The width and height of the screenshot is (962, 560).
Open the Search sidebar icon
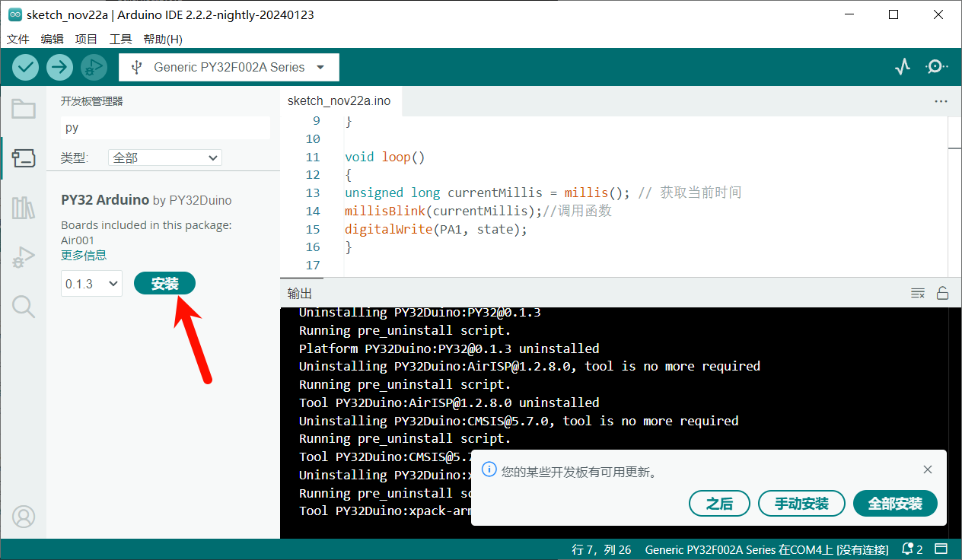(x=24, y=307)
